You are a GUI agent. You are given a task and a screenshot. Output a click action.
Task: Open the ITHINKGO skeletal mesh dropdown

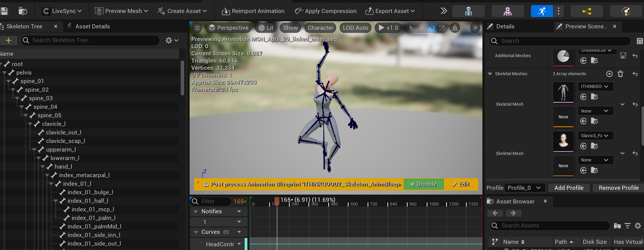pyautogui.click(x=595, y=87)
